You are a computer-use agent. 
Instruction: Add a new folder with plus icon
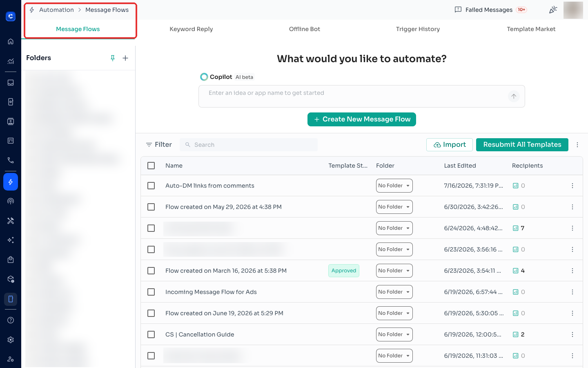click(125, 58)
